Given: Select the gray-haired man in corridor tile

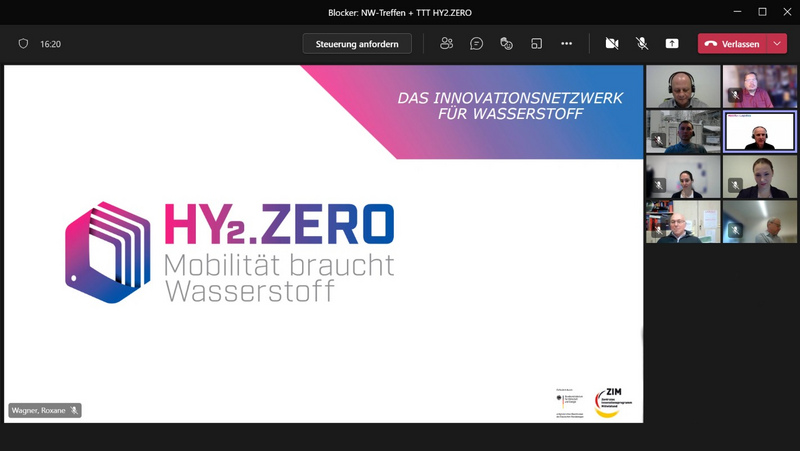Looking at the screenshot, I should (x=760, y=221).
